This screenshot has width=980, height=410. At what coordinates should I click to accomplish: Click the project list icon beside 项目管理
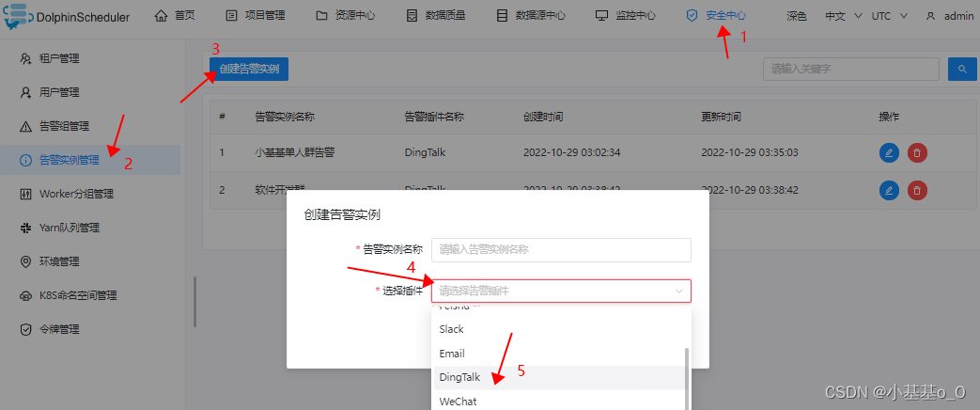click(x=230, y=16)
